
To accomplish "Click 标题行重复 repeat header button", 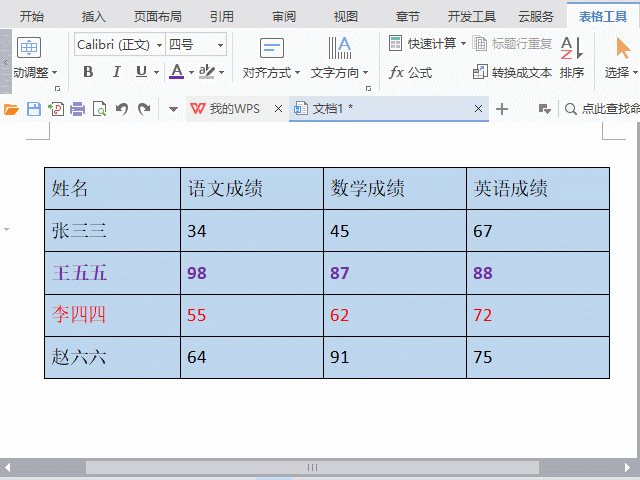I will (x=512, y=43).
